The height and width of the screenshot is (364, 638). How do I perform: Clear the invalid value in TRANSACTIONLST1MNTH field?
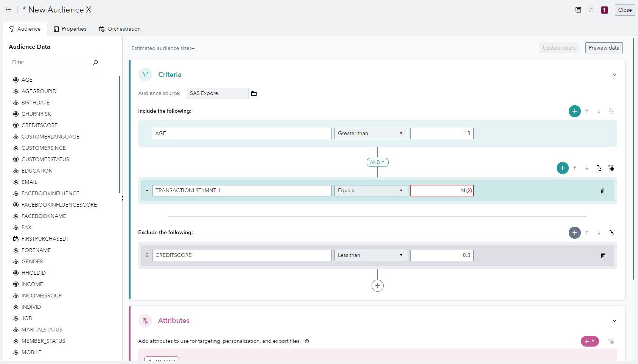point(469,191)
